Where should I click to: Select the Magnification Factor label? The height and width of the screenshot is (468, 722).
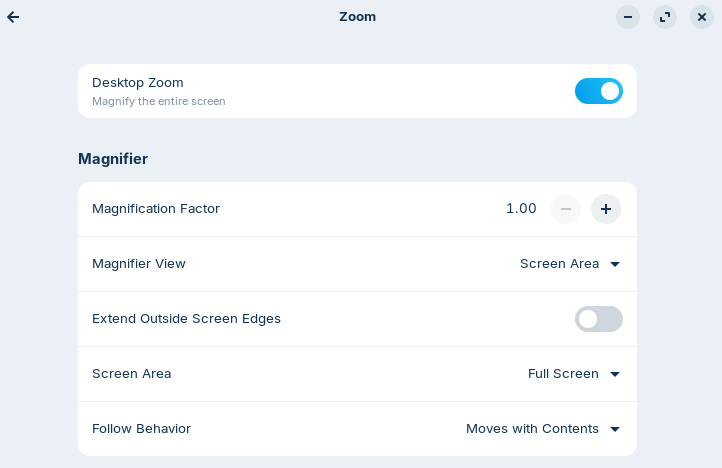tap(156, 209)
